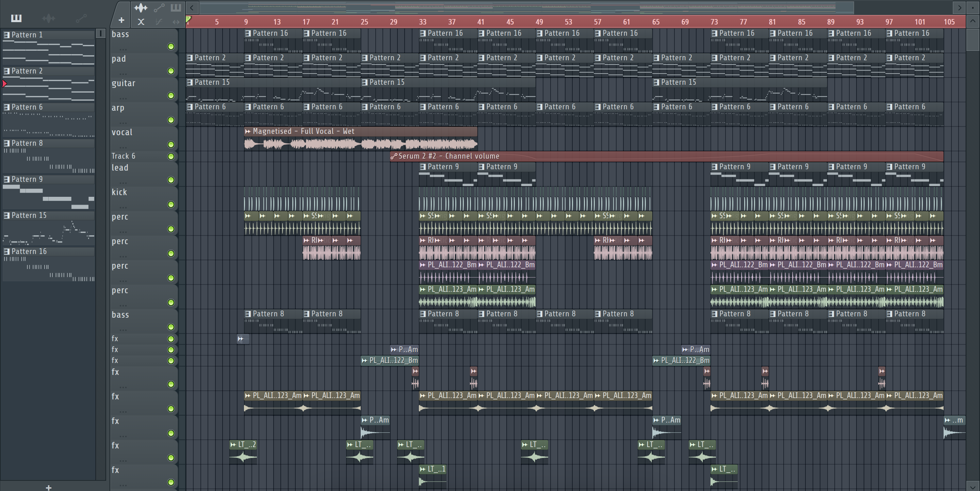Select the guitar track name

123,83
